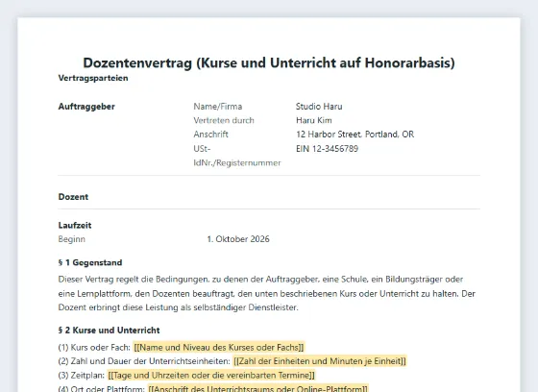
Task: Click the "(4) Ort oder Plattform:" label
Action: (x=102, y=388)
